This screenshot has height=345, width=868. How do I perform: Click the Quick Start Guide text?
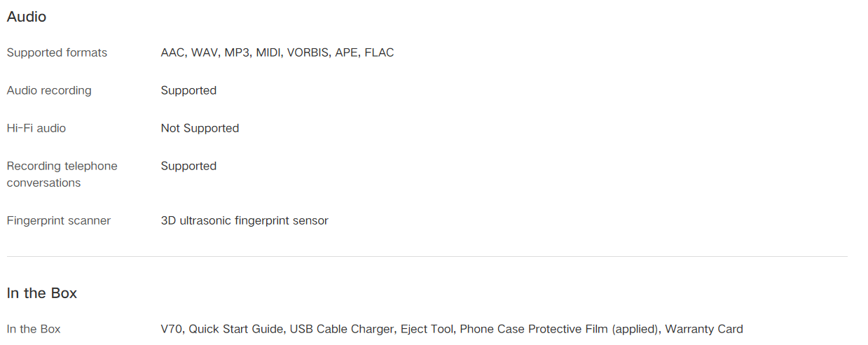pyautogui.click(x=236, y=329)
